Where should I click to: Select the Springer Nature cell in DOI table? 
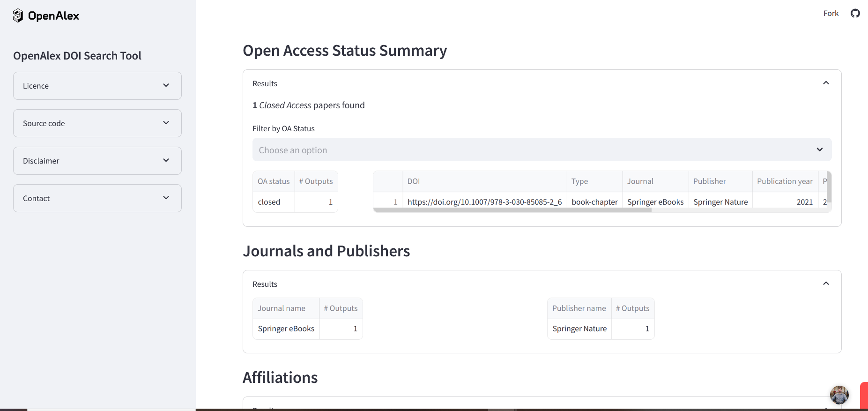click(720, 202)
